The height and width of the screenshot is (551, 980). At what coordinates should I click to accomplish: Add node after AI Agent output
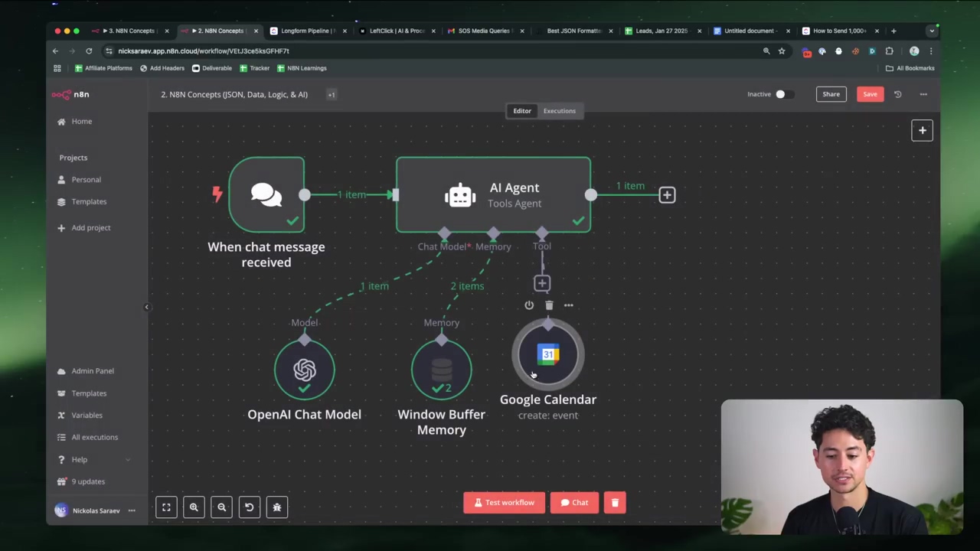[667, 195]
